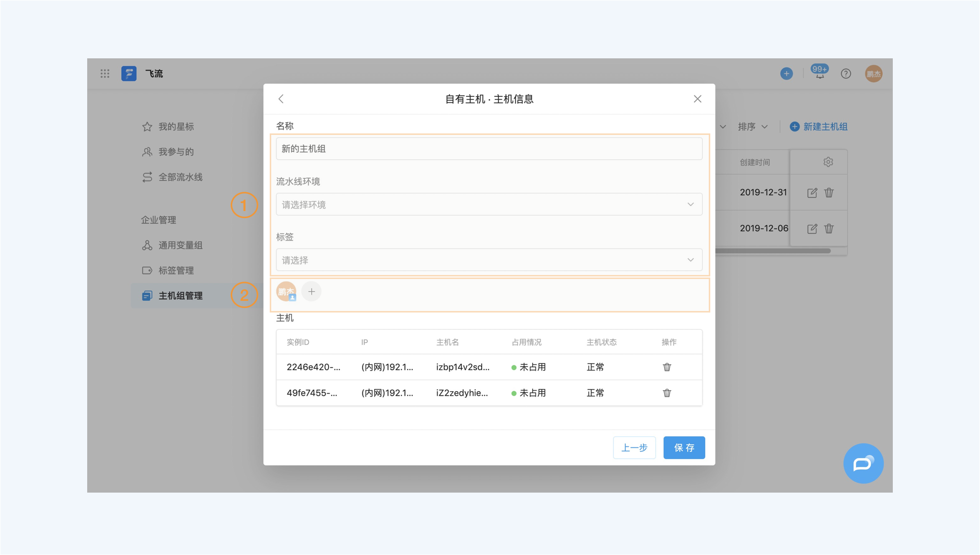Click the date 2019-12-31
This screenshot has height=555, width=980.
click(763, 192)
